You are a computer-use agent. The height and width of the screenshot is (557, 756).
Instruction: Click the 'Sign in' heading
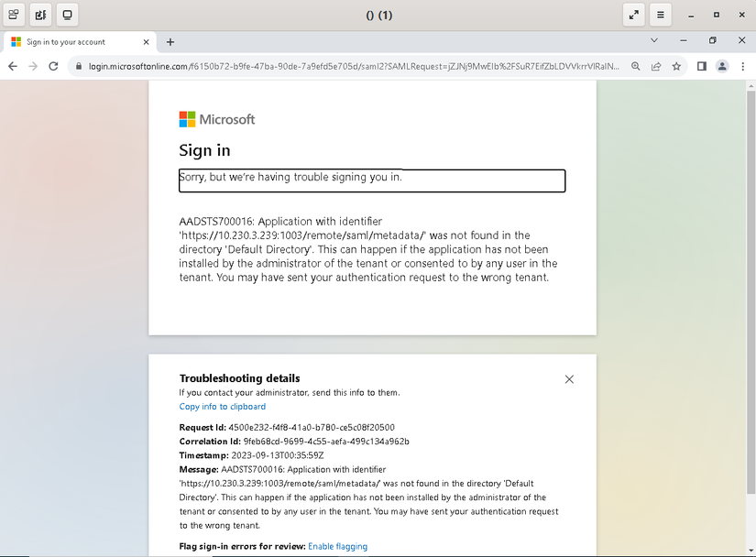204,150
